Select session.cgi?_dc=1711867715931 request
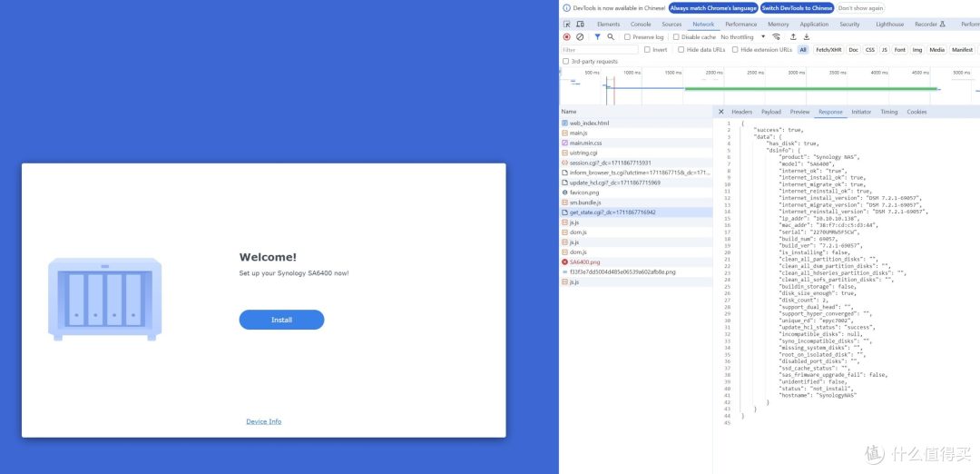This screenshot has width=980, height=474. pos(636,163)
